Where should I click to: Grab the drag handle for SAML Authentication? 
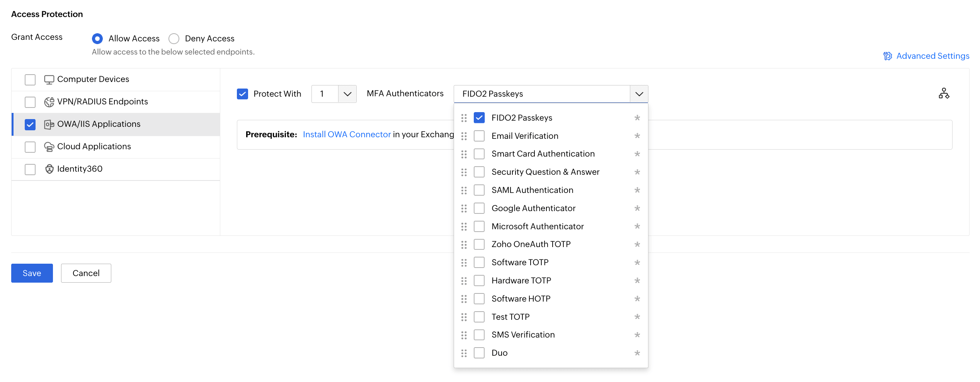(x=464, y=190)
